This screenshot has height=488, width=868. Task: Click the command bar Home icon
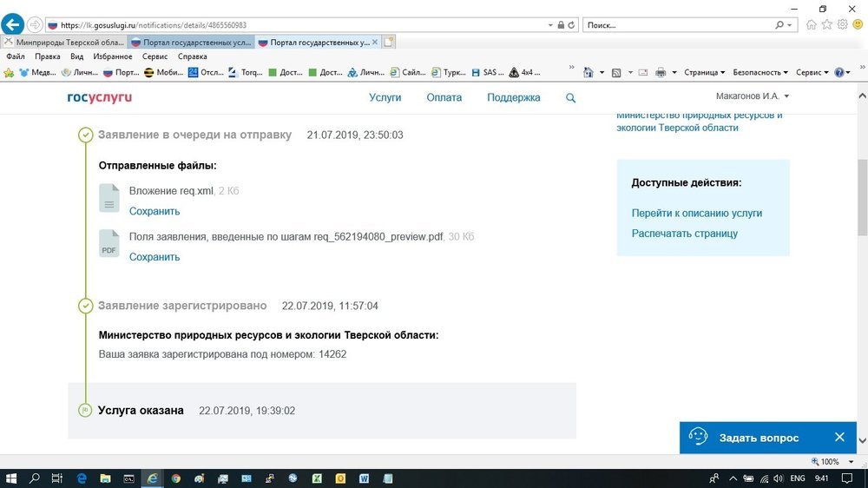[588, 73]
